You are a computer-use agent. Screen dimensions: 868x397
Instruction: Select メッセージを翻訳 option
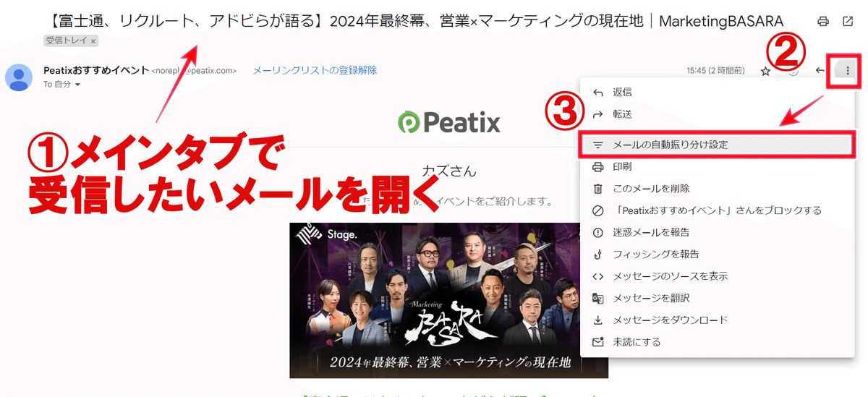717,298
